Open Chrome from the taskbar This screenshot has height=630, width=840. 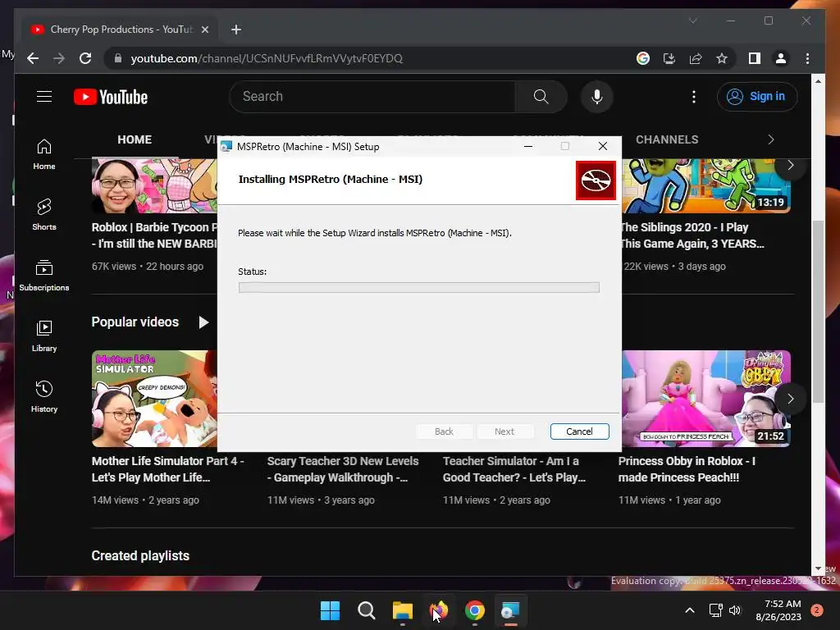475,610
